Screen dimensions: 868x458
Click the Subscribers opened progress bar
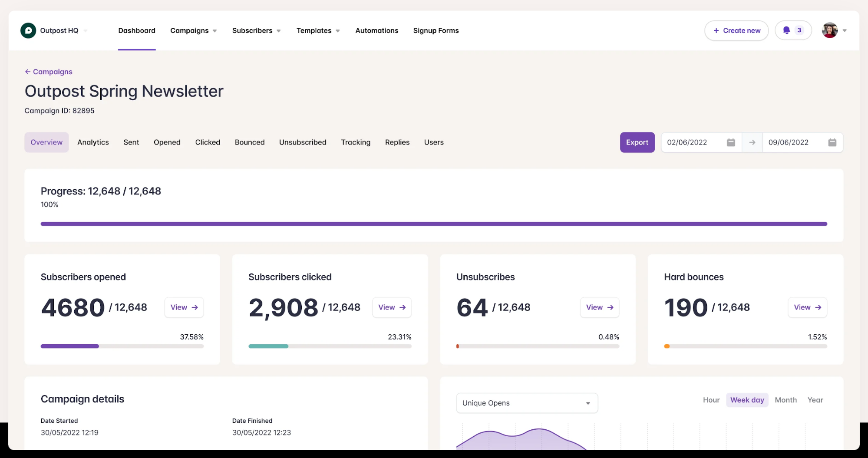pyautogui.click(x=122, y=346)
